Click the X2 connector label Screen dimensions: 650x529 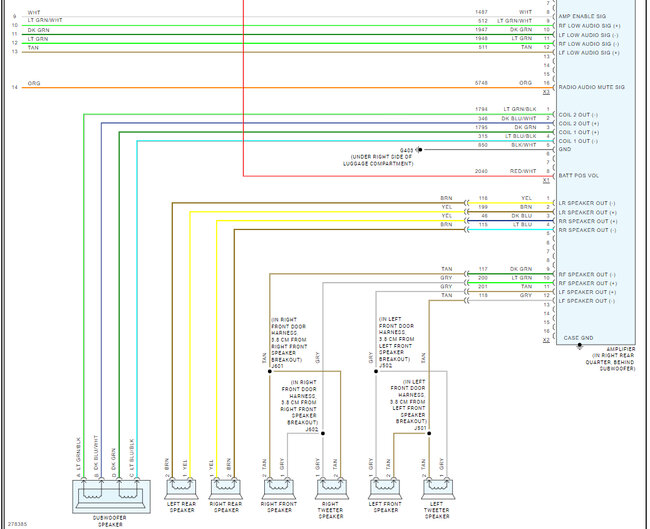pos(546,340)
